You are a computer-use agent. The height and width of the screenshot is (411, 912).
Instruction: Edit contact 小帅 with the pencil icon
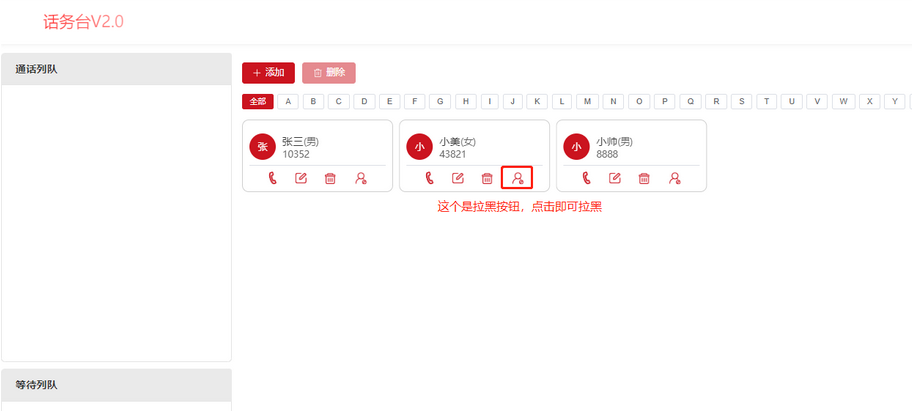pos(615,178)
